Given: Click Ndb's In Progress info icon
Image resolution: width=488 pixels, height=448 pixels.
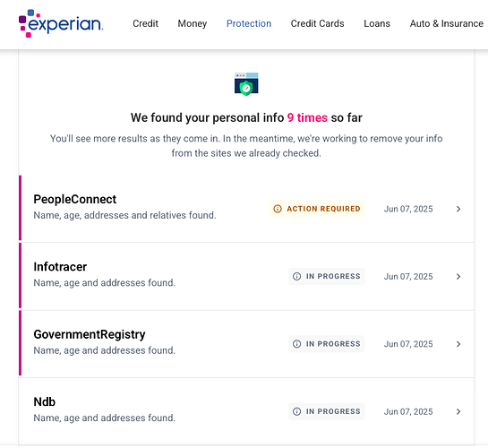Looking at the screenshot, I should [x=297, y=411].
